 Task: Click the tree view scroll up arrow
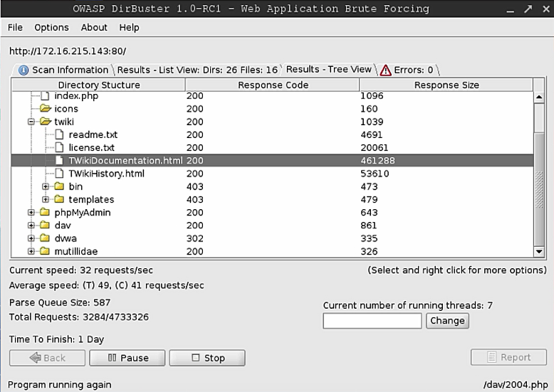pyautogui.click(x=539, y=97)
